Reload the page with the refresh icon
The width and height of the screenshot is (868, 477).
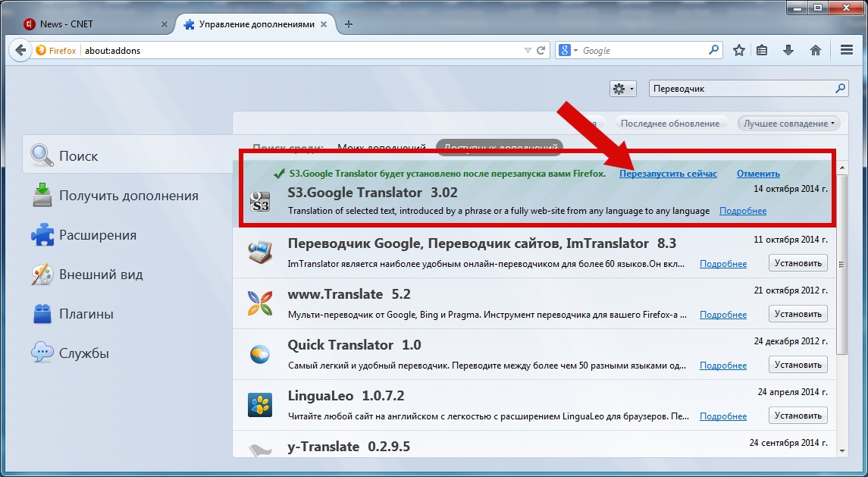point(541,50)
